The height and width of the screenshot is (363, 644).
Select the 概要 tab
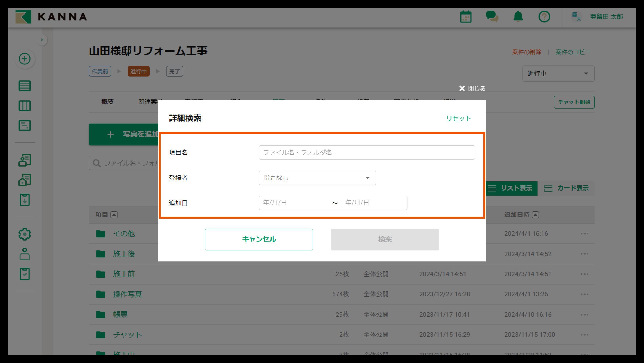click(108, 102)
